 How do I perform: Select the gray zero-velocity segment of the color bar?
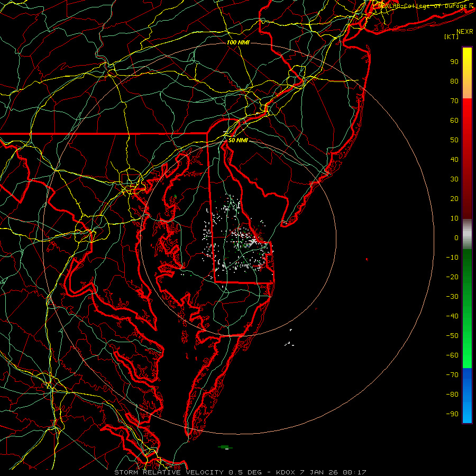(x=467, y=234)
